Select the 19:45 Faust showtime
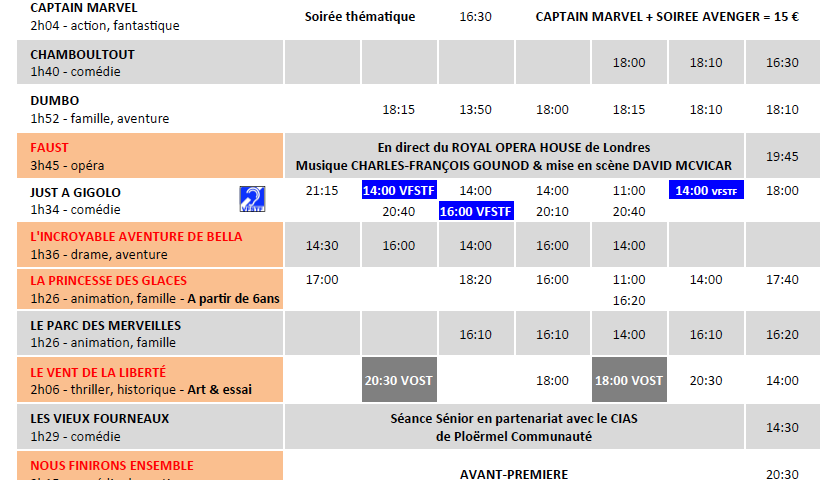Viewport: 826px width, 480px height. [x=782, y=156]
